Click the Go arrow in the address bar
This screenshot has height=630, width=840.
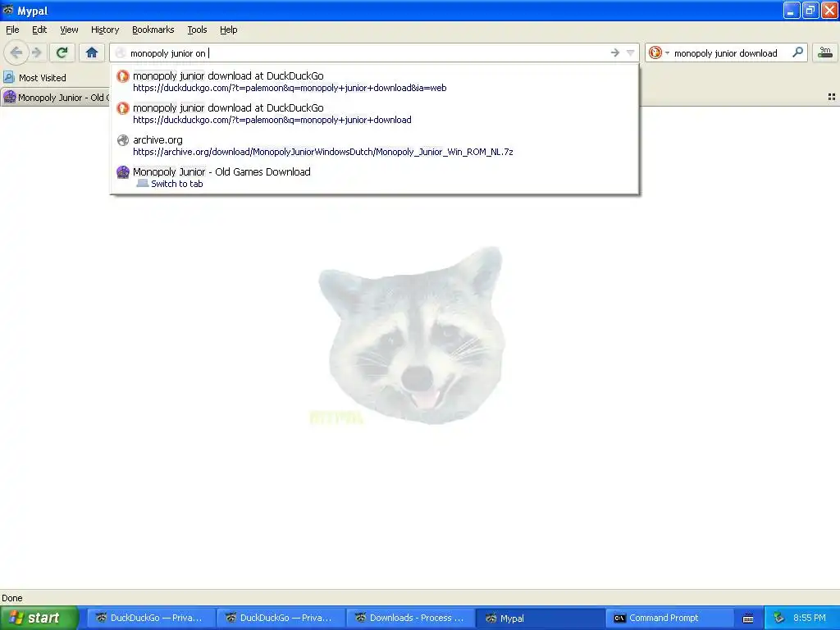point(615,52)
